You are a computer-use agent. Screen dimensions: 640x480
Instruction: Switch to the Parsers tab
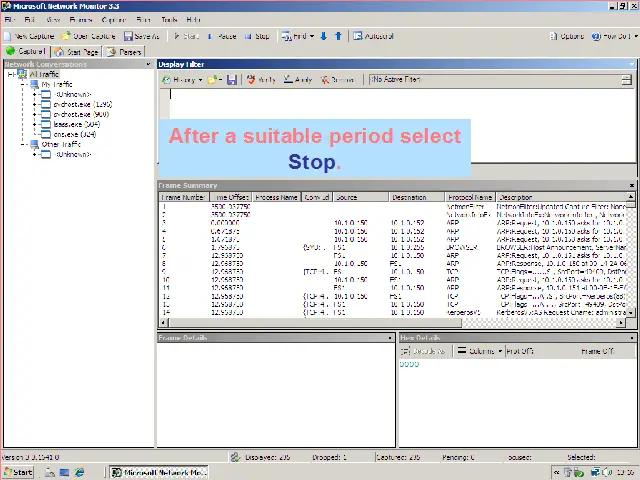coord(124,52)
